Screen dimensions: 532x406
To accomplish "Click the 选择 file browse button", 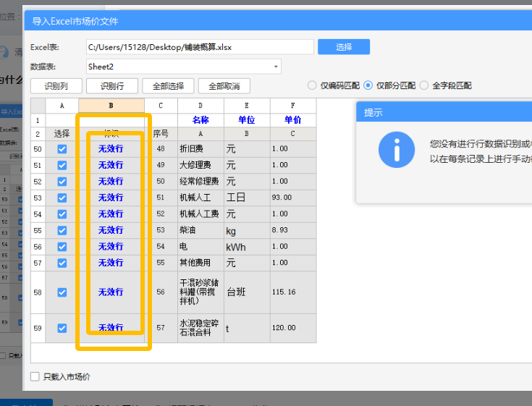I will point(344,47).
